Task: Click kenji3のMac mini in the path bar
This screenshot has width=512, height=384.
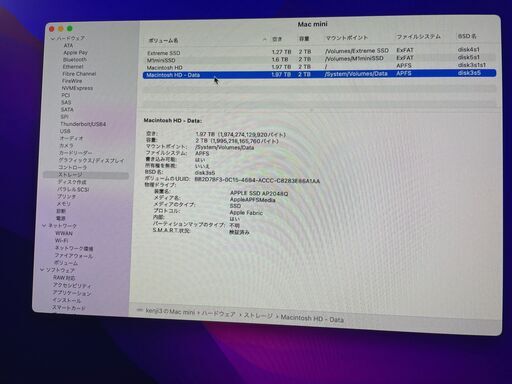Action: click(170, 312)
